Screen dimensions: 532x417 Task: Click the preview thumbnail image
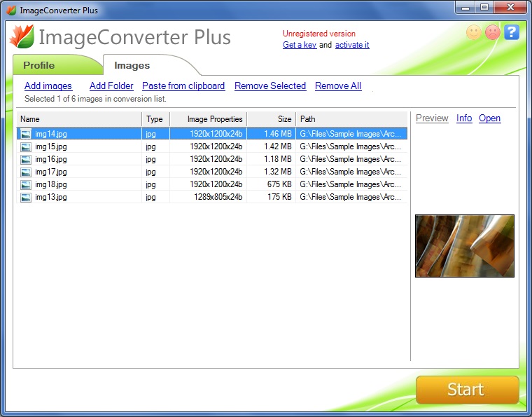point(465,246)
